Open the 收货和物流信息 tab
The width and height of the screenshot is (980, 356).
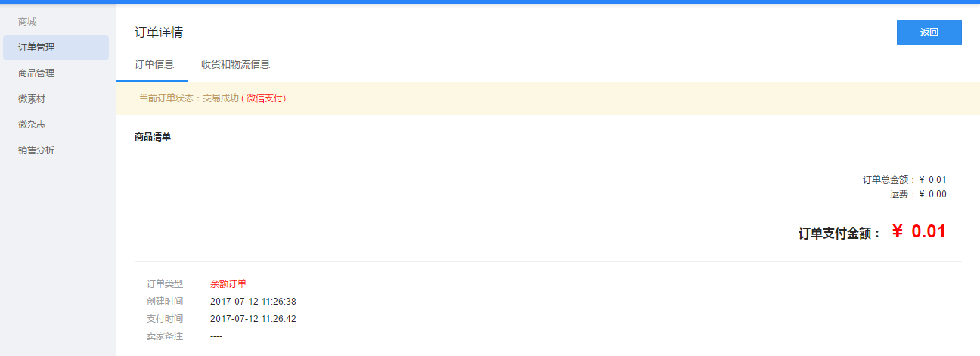click(x=236, y=64)
